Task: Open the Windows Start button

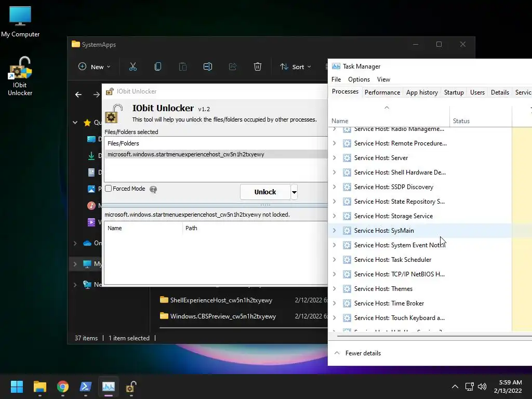Action: pos(17,387)
